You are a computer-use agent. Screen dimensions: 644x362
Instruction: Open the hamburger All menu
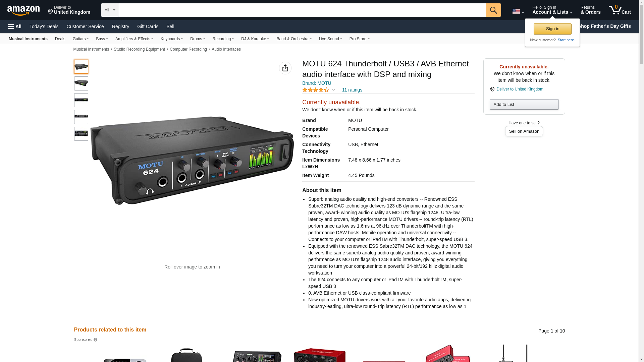pyautogui.click(x=15, y=26)
